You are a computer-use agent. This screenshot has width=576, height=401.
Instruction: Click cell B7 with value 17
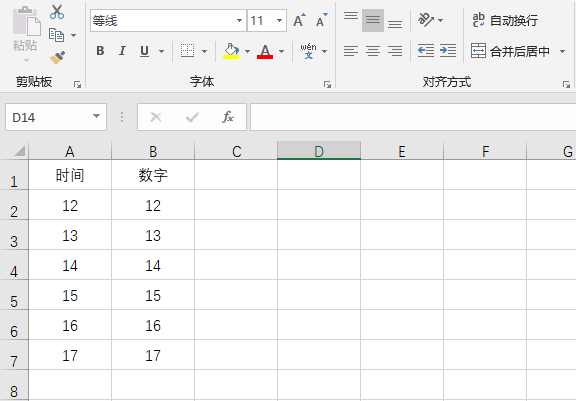pos(153,355)
